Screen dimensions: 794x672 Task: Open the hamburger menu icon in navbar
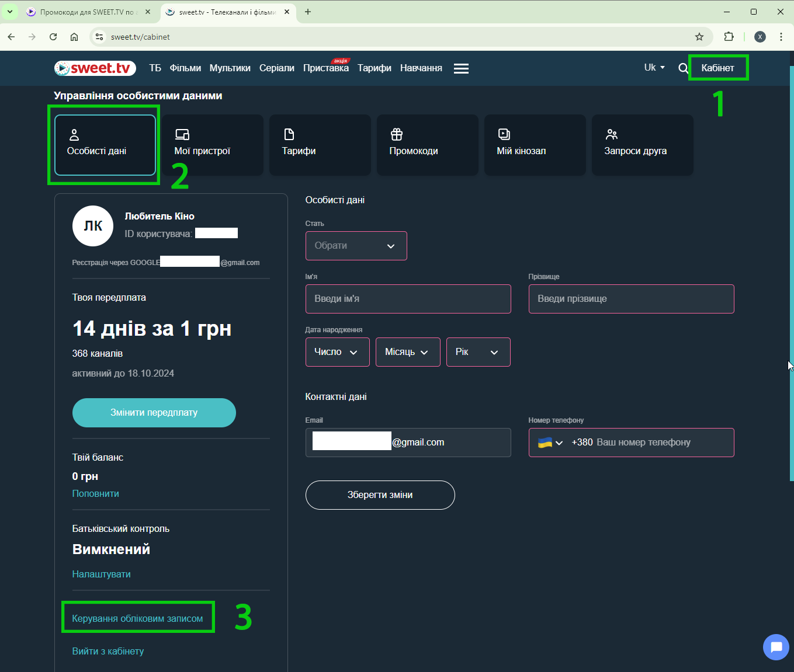[x=461, y=68]
